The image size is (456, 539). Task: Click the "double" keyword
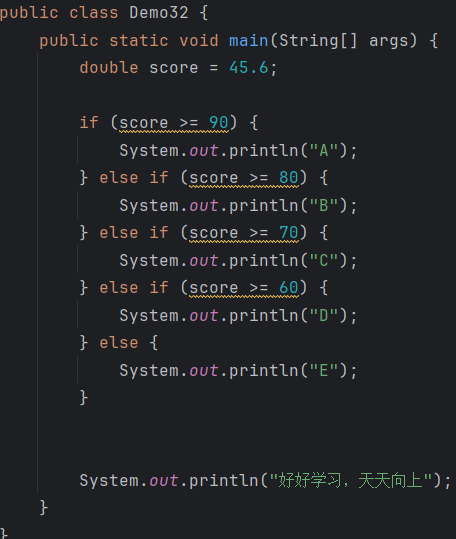click(109, 68)
